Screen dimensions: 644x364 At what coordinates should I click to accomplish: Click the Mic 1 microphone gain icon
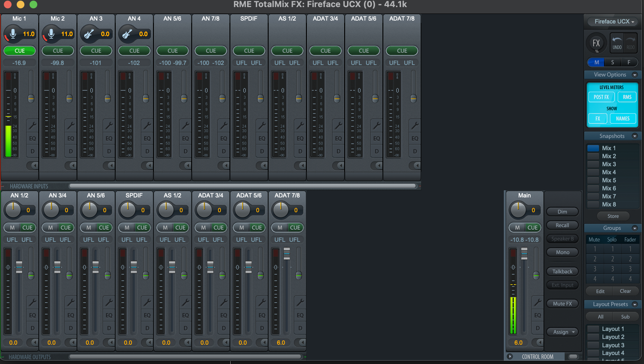13,34
